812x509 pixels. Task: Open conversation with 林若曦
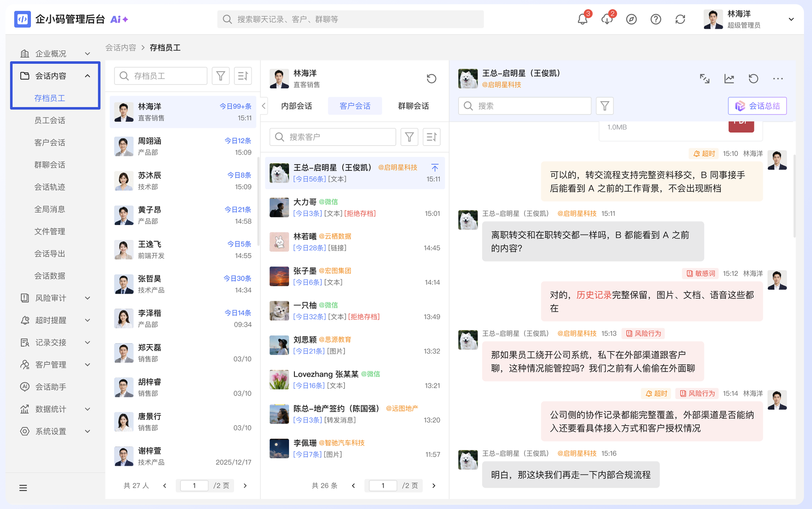[355, 242]
